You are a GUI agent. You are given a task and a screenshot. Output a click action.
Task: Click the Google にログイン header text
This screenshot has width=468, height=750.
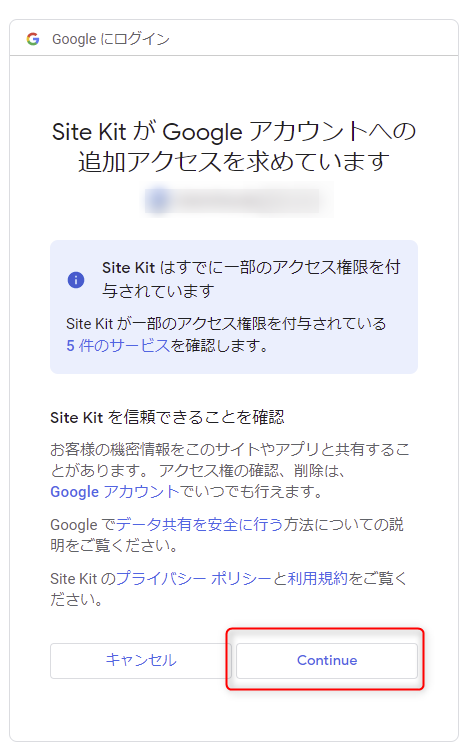(111, 39)
